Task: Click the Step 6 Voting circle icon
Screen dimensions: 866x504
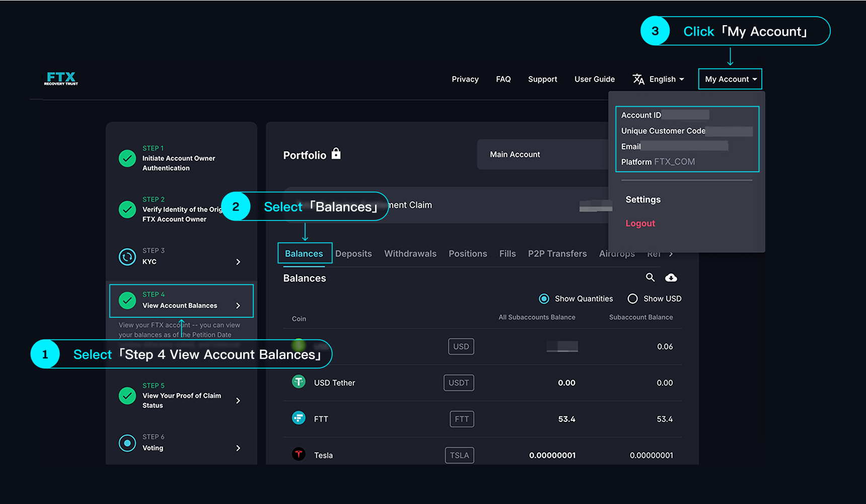Action: [127, 443]
